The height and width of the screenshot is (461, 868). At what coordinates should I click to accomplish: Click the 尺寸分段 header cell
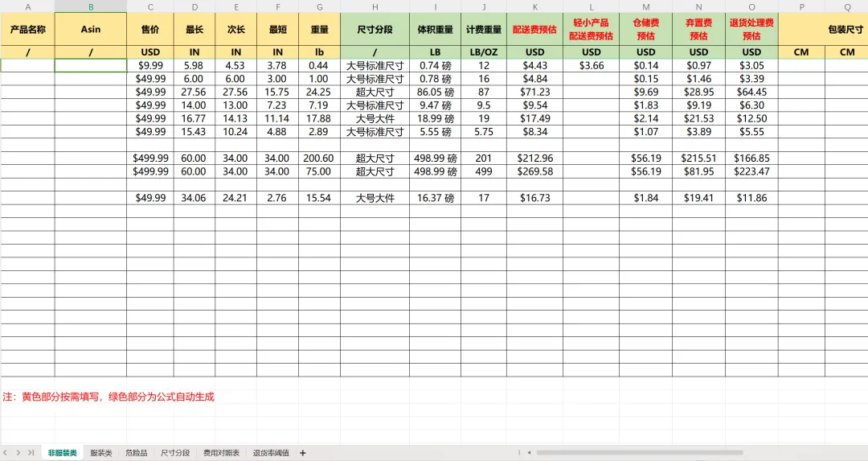(x=375, y=30)
